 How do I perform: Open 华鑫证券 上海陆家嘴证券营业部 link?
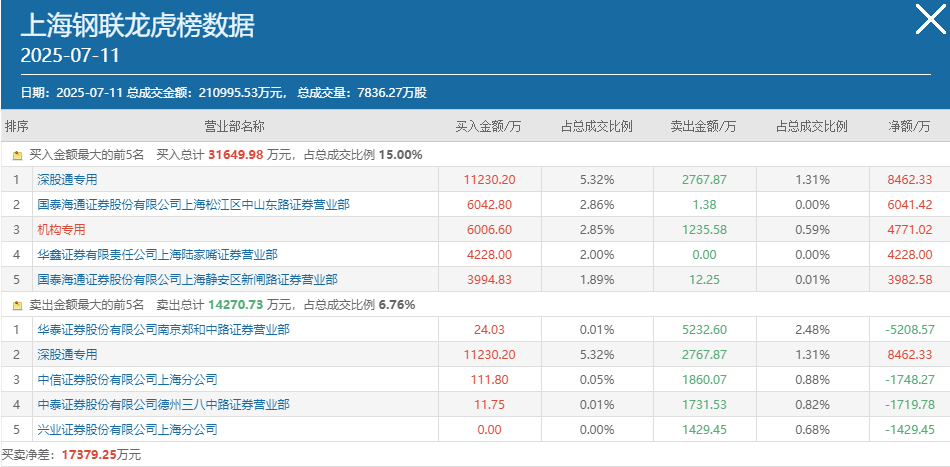pyautogui.click(x=158, y=255)
